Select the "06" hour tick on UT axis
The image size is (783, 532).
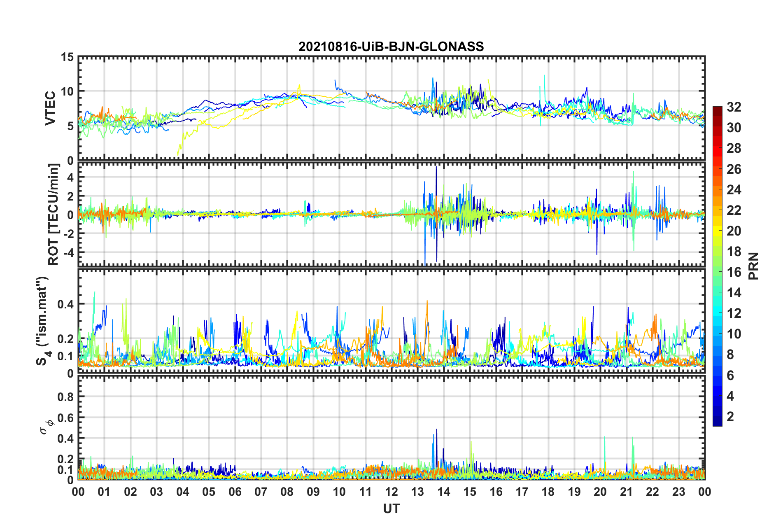click(235, 492)
